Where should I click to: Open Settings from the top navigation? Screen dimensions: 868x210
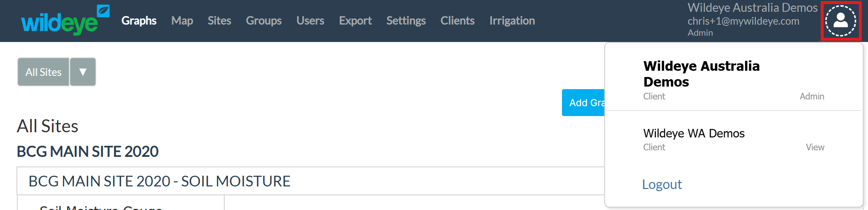[x=406, y=21]
